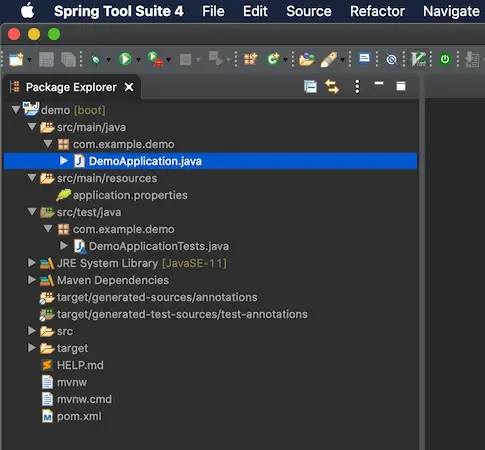Toggle the Show Whitespace word-wrap toolbar icon

click(364, 58)
